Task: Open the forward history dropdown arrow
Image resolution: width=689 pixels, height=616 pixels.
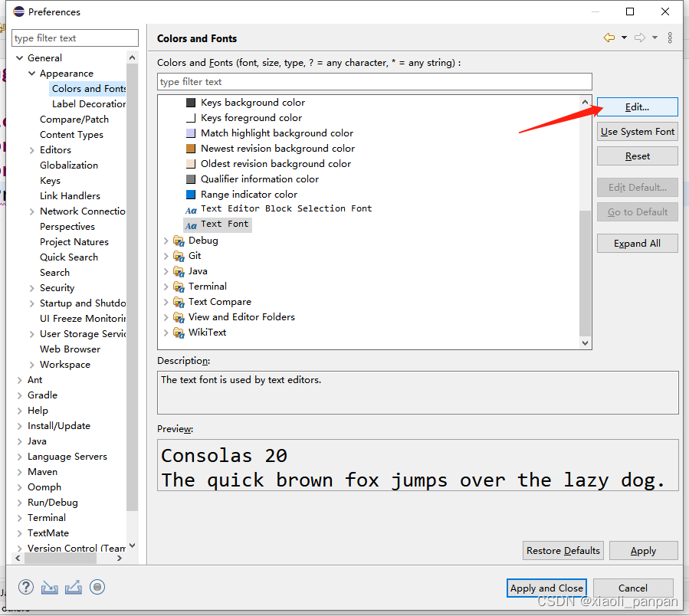Action: point(655,38)
